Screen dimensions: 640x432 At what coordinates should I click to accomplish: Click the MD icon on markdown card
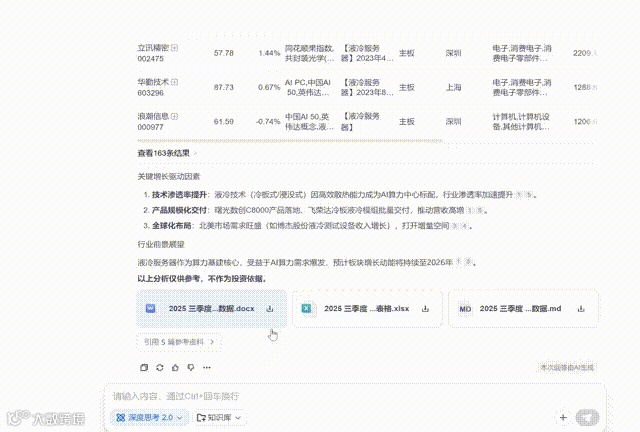point(465,309)
